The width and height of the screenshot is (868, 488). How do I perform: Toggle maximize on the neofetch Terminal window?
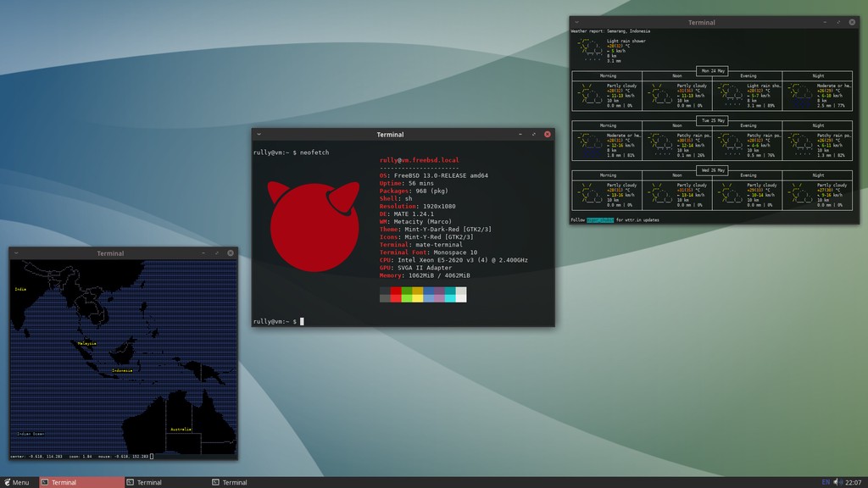click(533, 134)
